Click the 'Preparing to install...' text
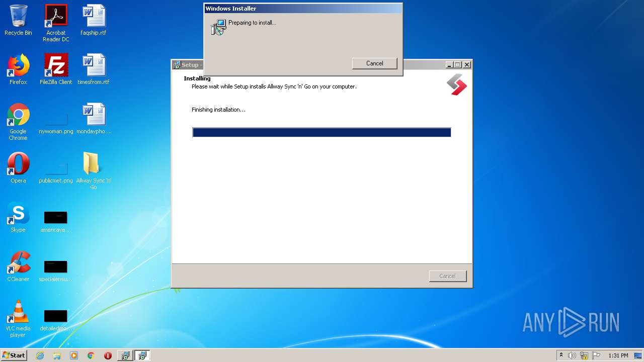This screenshot has height=362, width=644. (252, 23)
